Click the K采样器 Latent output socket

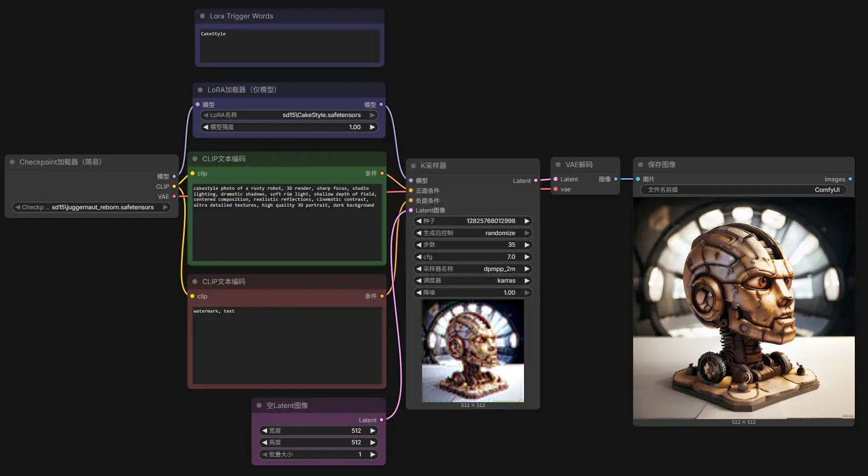pyautogui.click(x=536, y=180)
